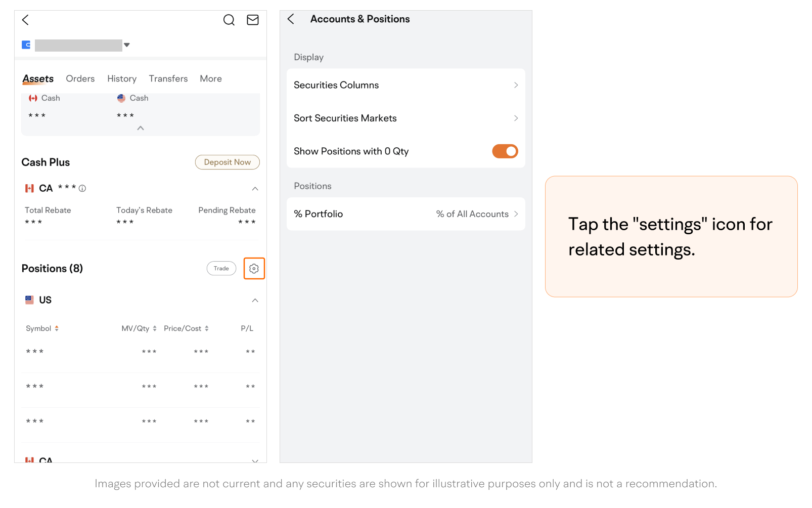The image size is (812, 508).
Task: Go back from Accounts & Positions
Action: point(291,19)
